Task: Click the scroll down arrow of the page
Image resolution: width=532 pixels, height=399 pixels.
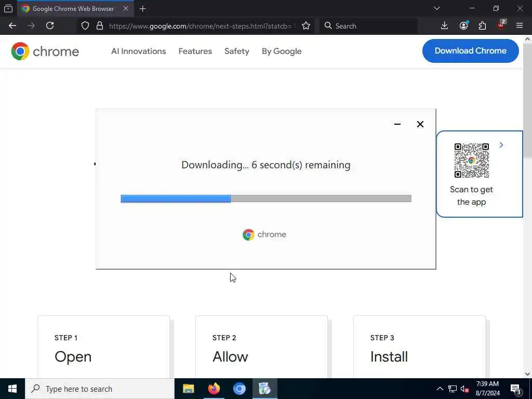Action: pos(528,374)
